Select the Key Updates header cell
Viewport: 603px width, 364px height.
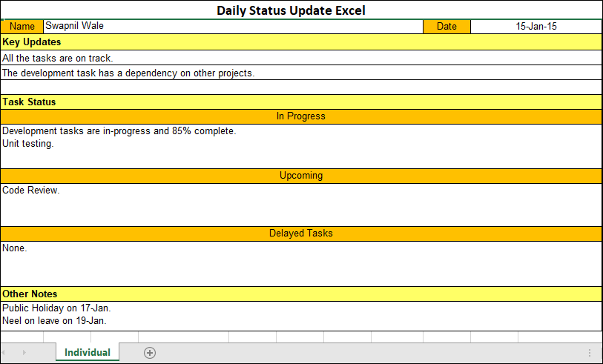click(301, 42)
